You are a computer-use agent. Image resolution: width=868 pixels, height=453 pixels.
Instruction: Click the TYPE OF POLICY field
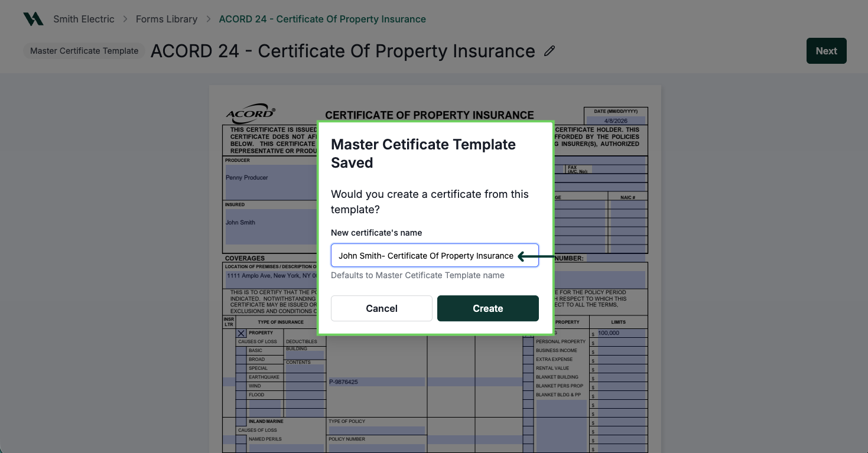pos(377,430)
